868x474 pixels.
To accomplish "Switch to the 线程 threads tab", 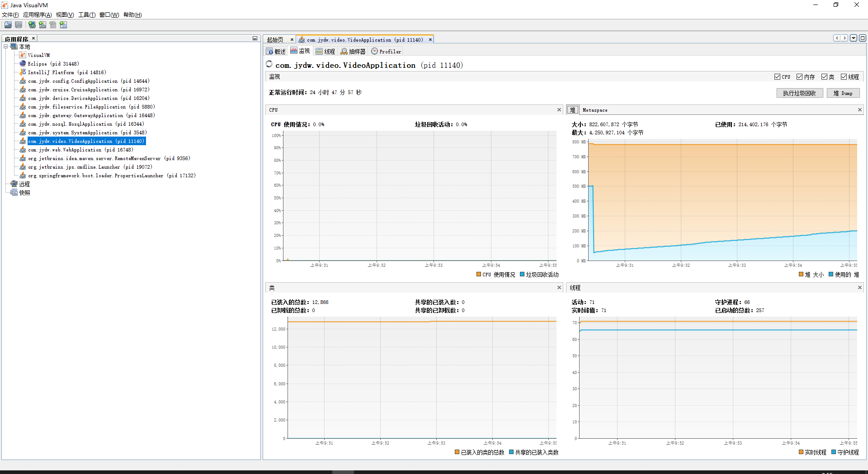I will point(325,52).
